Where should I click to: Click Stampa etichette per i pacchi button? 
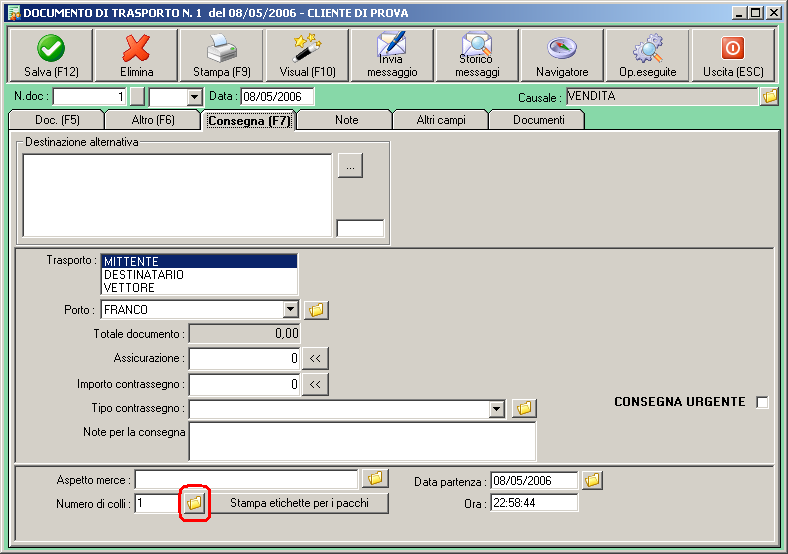[299, 503]
